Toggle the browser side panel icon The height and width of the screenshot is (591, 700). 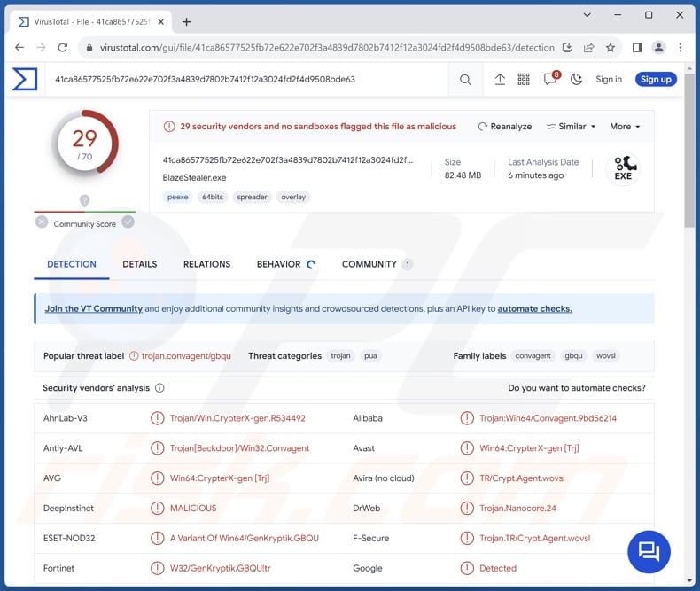click(x=637, y=47)
